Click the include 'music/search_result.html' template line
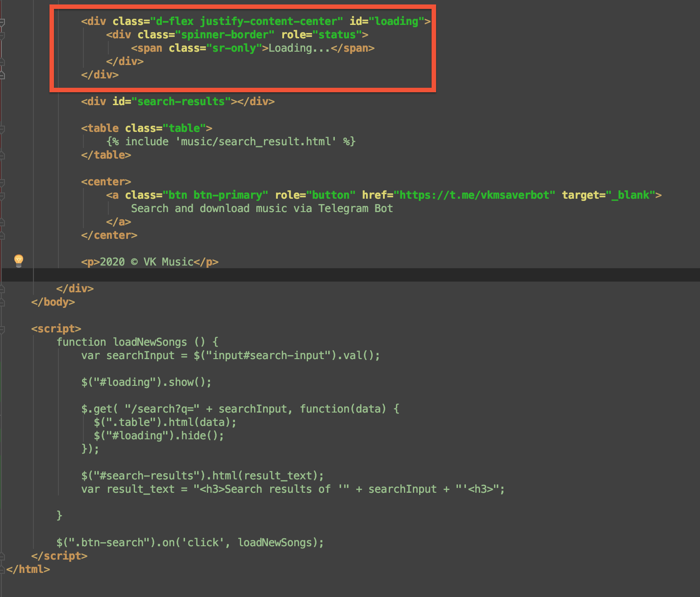The width and height of the screenshot is (700, 597). coord(231,142)
